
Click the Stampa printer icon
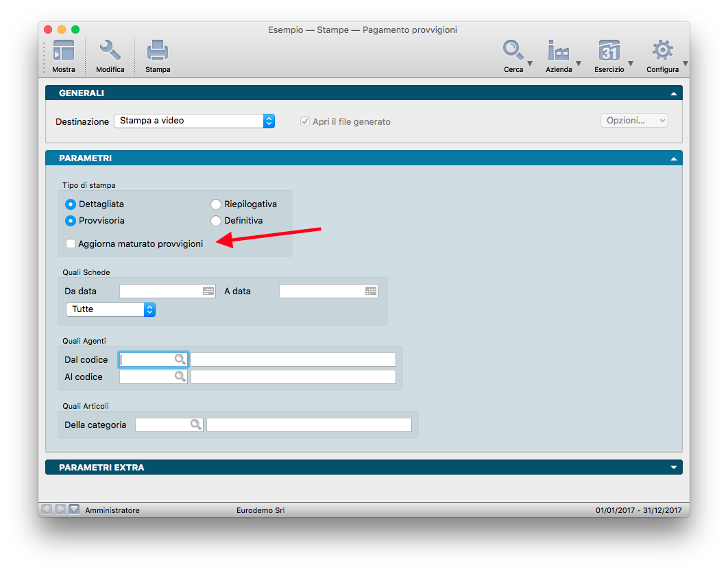click(x=158, y=52)
